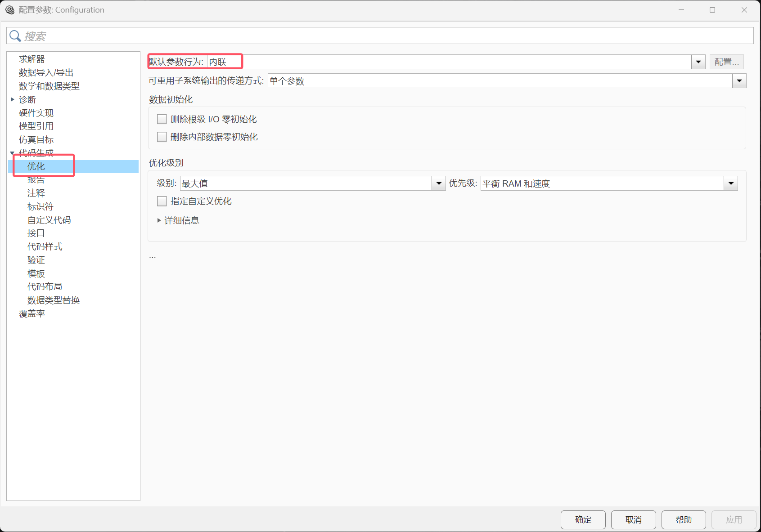Enable 删除根级 I/O 零初始化
The height and width of the screenshot is (532, 761).
pos(162,119)
